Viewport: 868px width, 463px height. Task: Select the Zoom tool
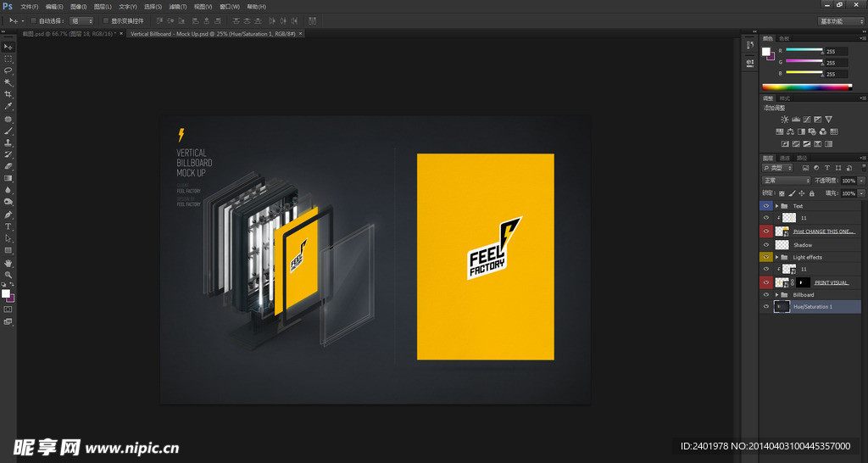[x=8, y=275]
